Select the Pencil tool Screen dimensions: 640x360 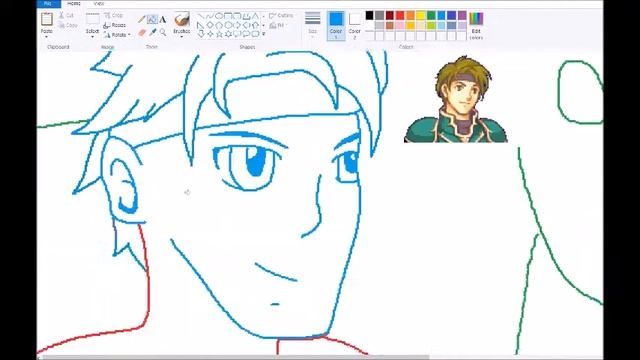142,19
